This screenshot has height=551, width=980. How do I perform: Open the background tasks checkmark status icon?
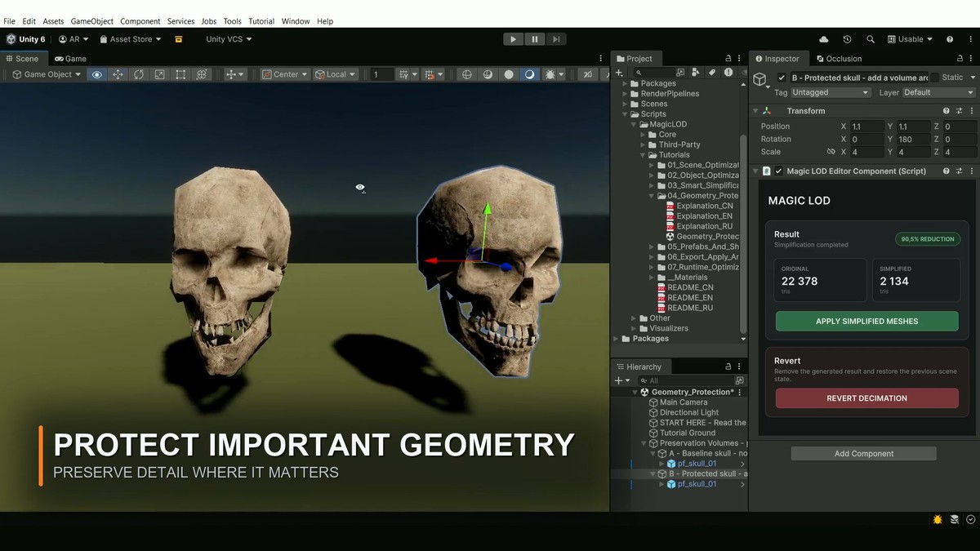coord(970,519)
